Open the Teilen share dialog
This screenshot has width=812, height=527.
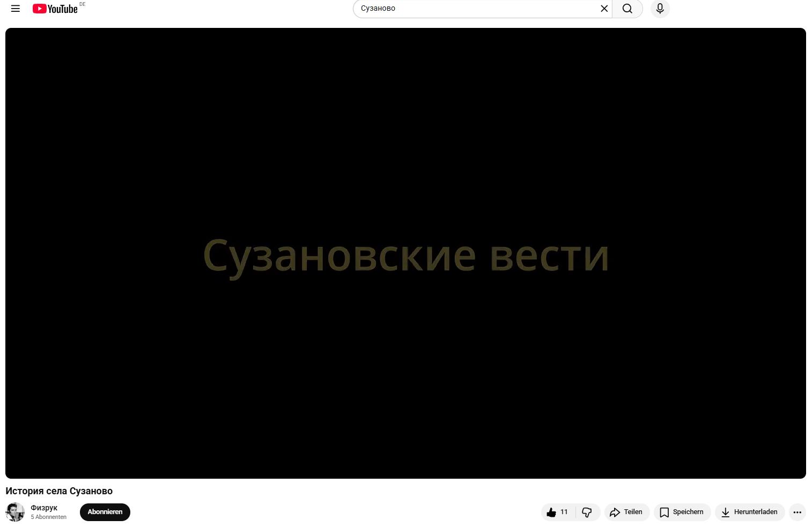coord(626,512)
